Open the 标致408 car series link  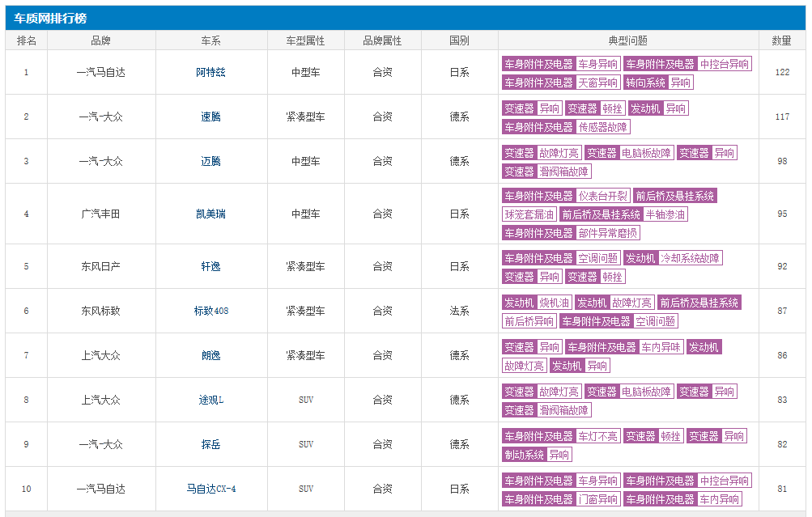[210, 311]
